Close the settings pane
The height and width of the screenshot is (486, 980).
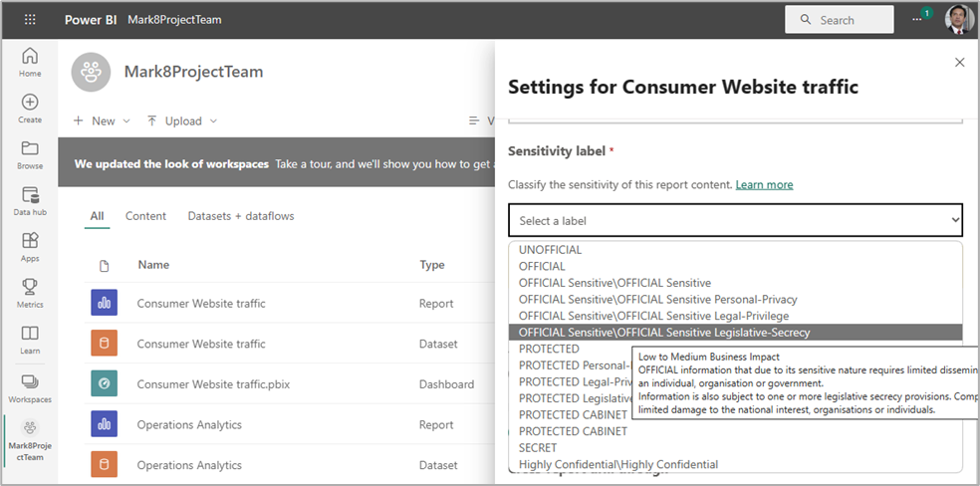(x=960, y=62)
